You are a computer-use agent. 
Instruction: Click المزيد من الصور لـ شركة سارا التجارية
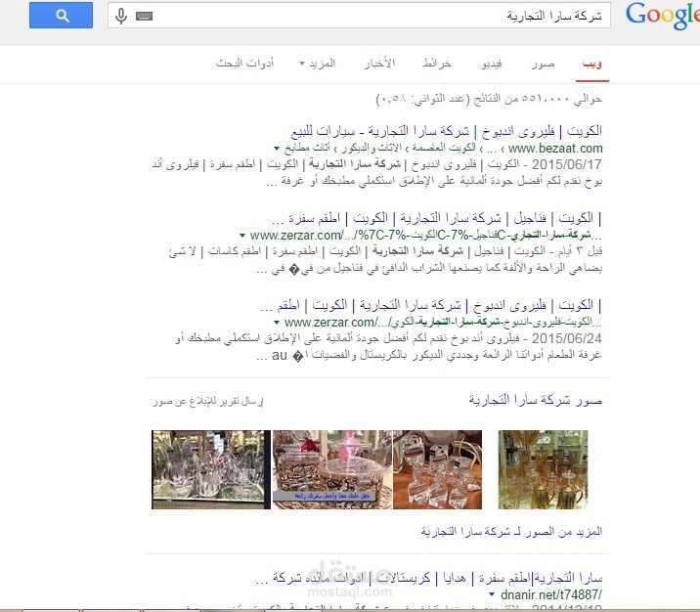[x=511, y=531]
